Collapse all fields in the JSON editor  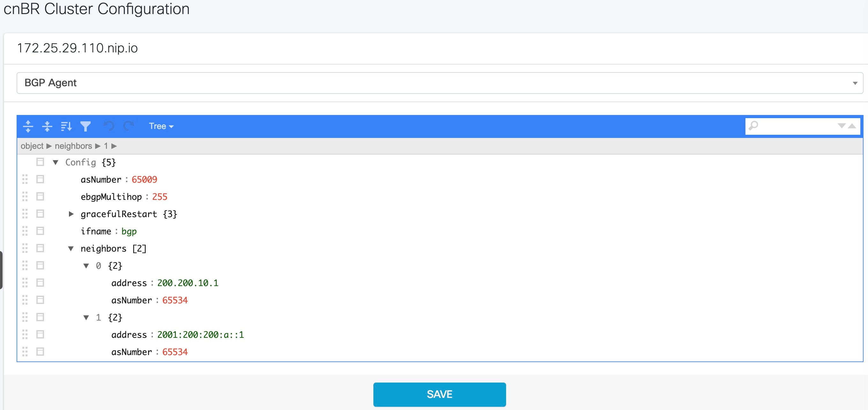47,126
